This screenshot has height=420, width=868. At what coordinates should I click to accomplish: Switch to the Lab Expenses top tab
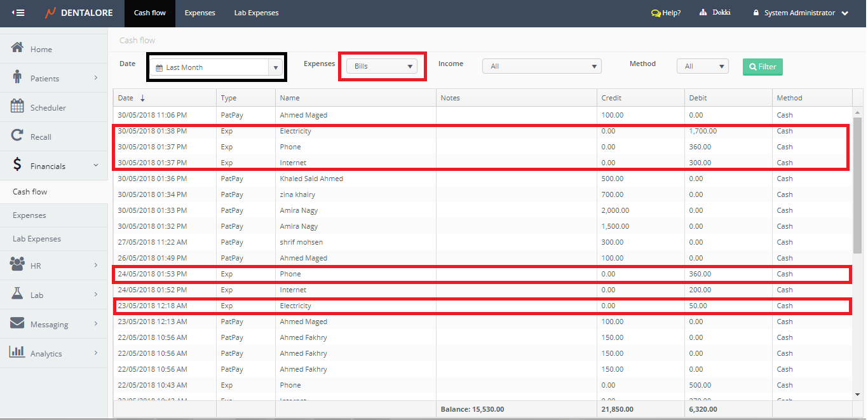pos(256,13)
